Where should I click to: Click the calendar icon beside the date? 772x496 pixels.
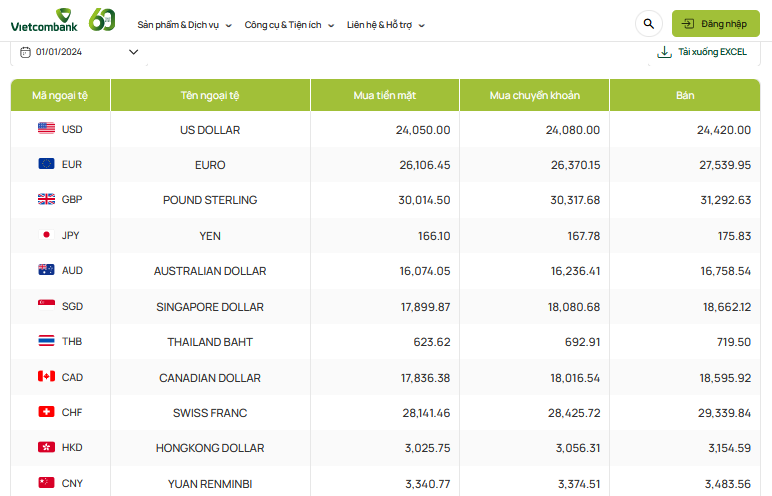tap(25, 52)
